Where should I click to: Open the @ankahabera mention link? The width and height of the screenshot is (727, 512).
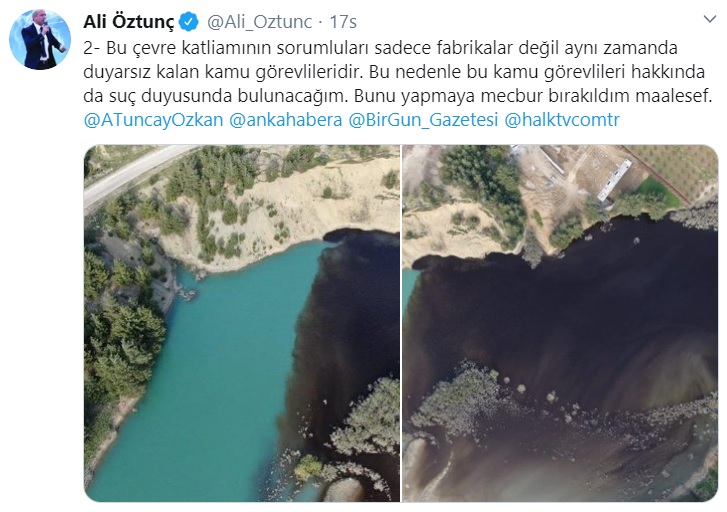pyautogui.click(x=286, y=120)
